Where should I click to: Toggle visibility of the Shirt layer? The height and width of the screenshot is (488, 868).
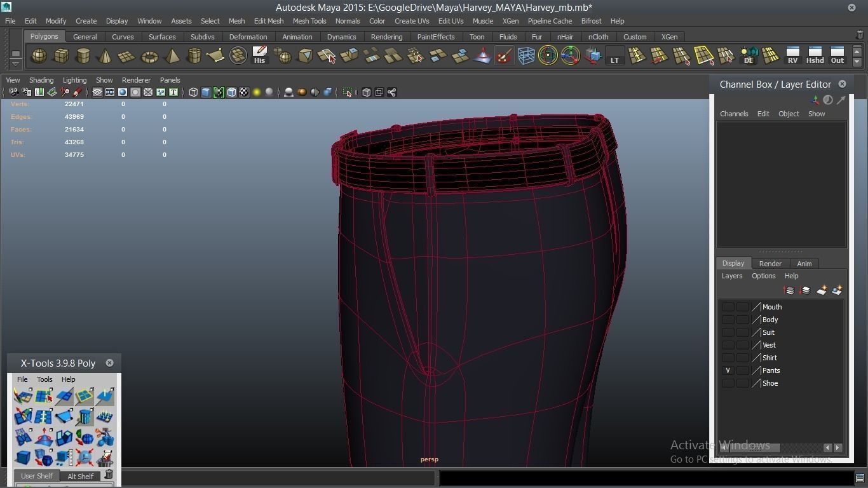(728, 358)
